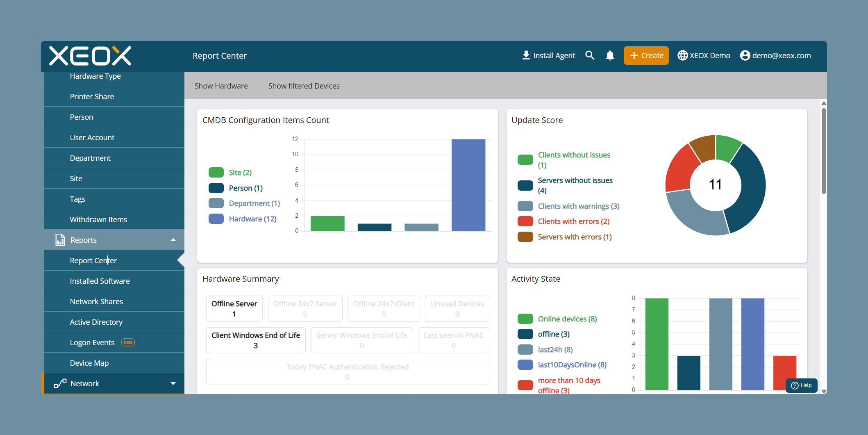
Task: Click the XEOX logo
Action: pyautogui.click(x=90, y=56)
